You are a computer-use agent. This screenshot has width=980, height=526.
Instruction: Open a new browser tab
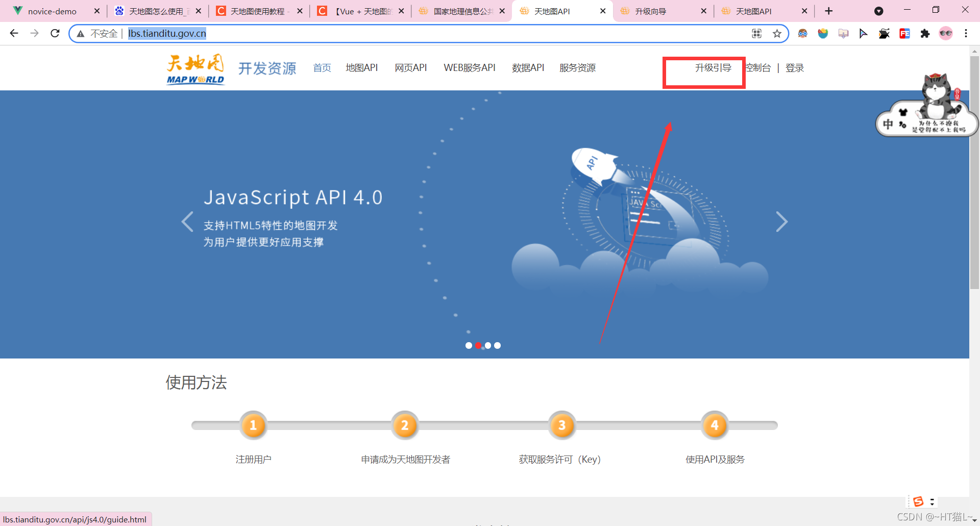pyautogui.click(x=829, y=11)
